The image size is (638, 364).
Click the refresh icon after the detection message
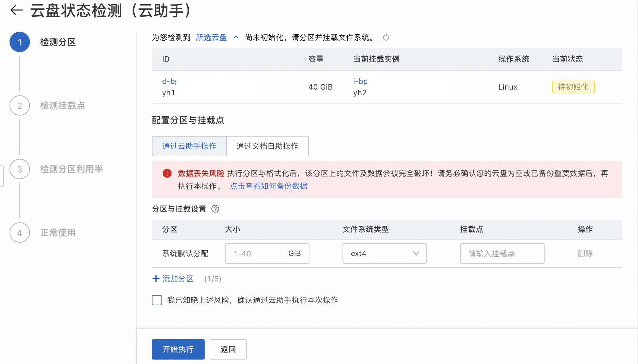pos(386,37)
